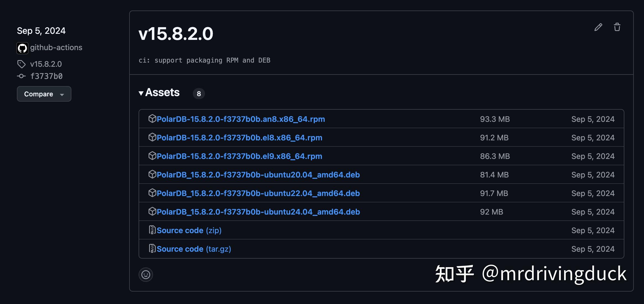Click the archive icon before Source code (tar.gz)

pos(152,249)
